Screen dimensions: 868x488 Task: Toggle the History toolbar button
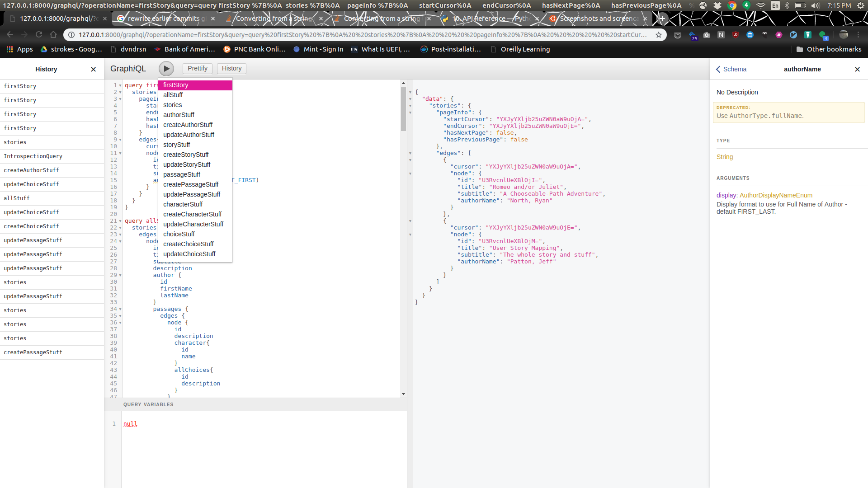point(231,68)
